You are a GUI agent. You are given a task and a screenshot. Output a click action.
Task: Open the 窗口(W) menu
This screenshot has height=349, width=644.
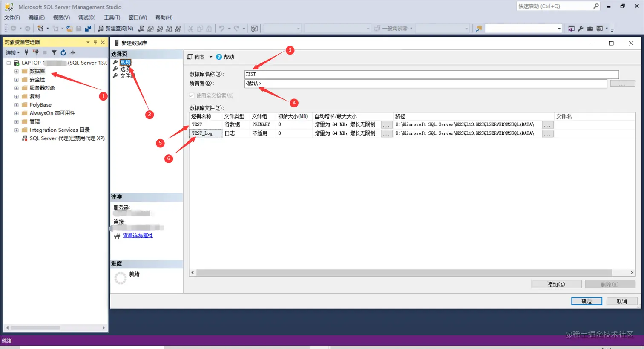[138, 17]
